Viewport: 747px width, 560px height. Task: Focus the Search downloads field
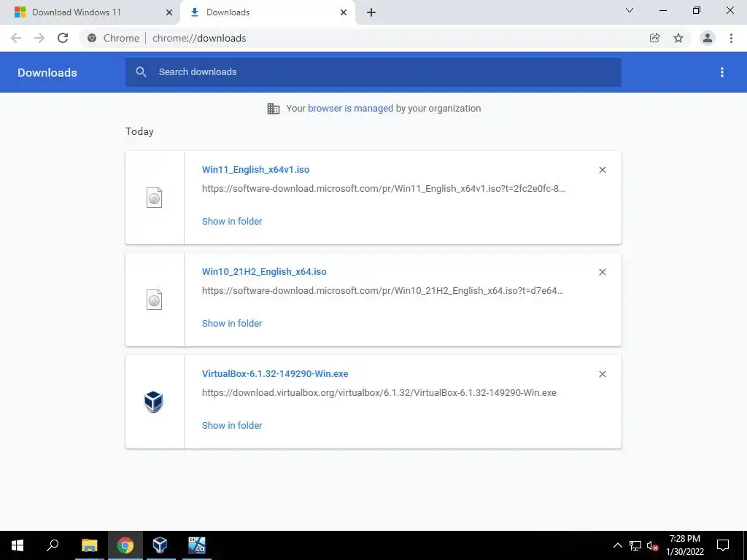pos(373,72)
